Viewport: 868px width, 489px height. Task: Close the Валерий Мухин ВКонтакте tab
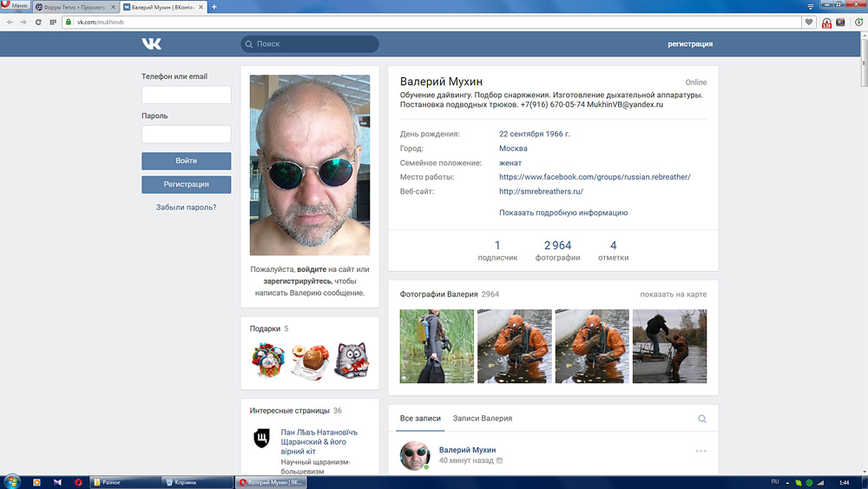coord(201,7)
